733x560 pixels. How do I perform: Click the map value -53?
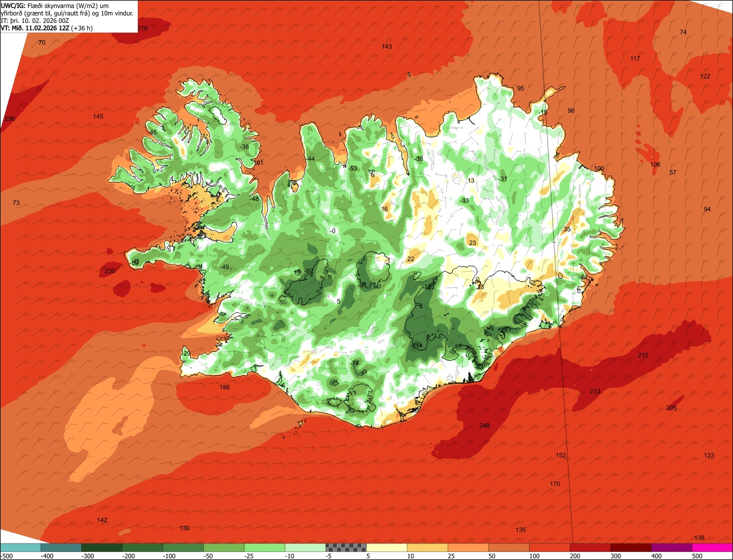[x=352, y=168]
